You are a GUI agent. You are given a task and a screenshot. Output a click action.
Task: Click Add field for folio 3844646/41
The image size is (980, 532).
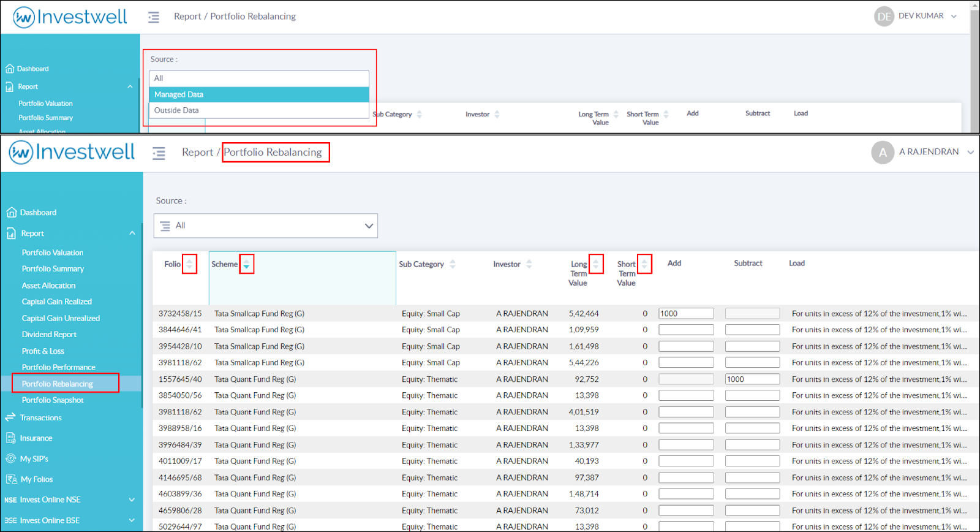(686, 330)
